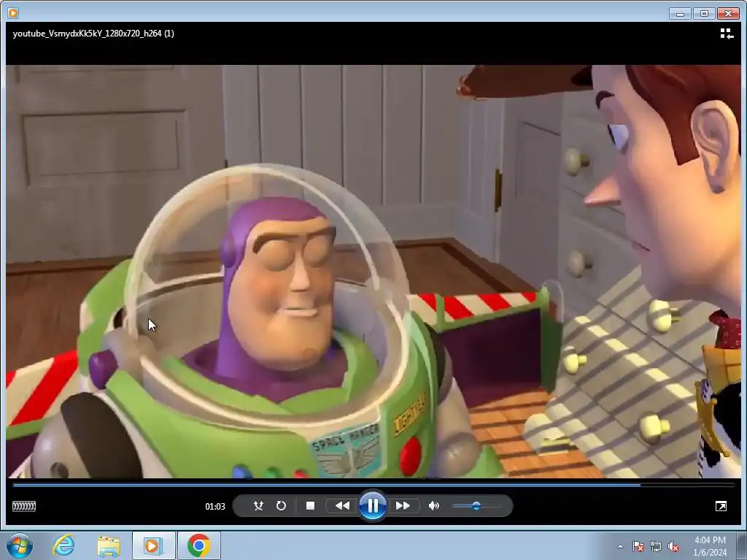The image size is (747, 560).
Task: View full screen button
Action: [721, 506]
